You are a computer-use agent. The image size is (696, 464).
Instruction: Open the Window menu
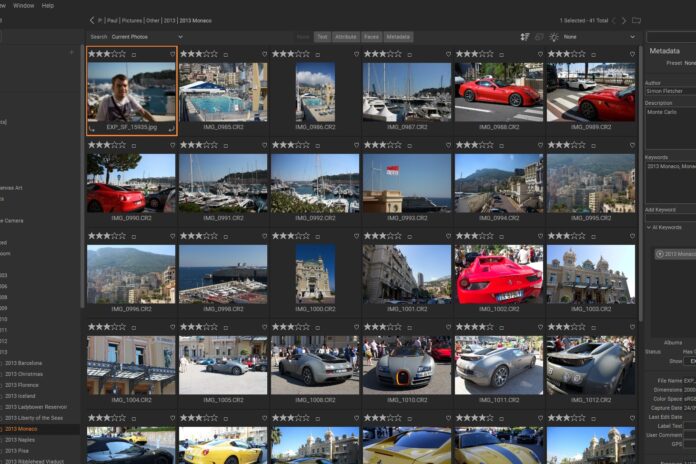click(24, 6)
